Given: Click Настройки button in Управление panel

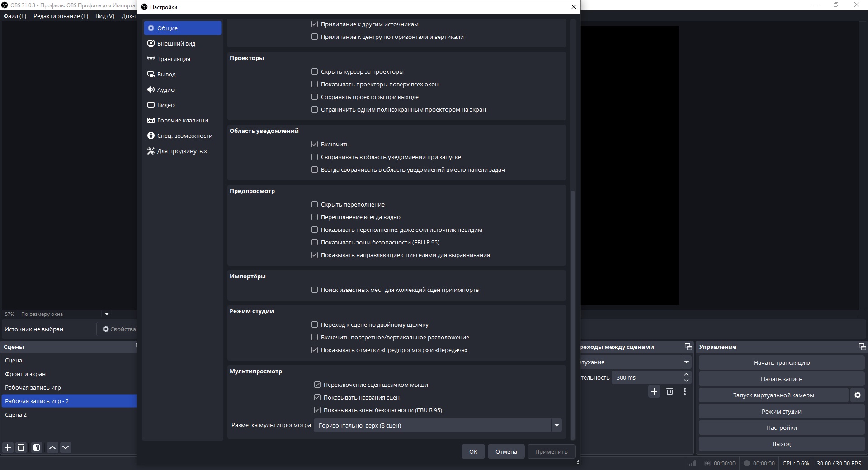Looking at the screenshot, I should click(x=782, y=428).
